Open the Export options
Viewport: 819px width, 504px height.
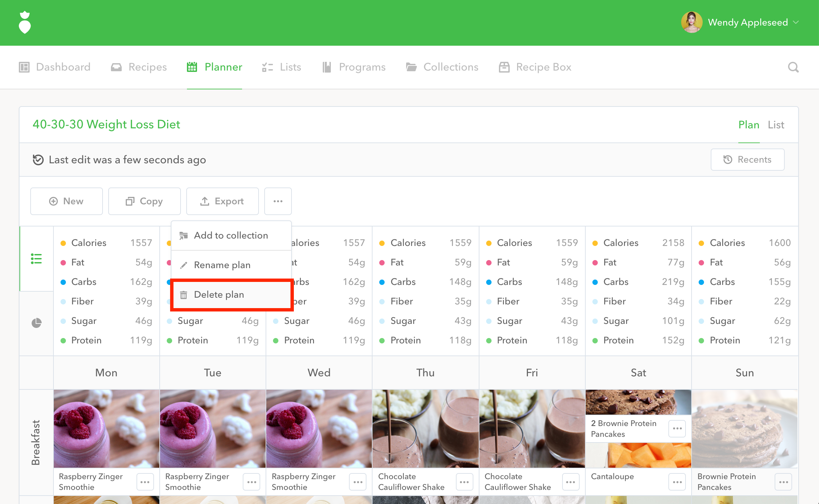(x=222, y=201)
